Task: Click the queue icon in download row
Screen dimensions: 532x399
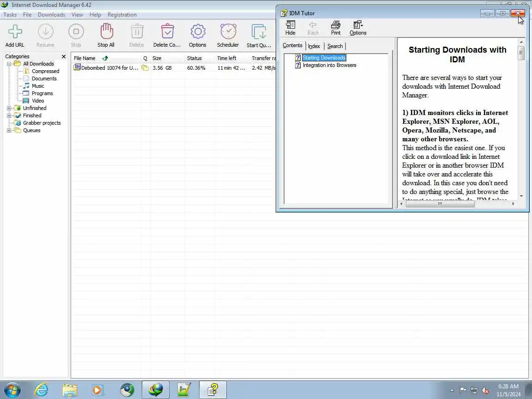Action: [145, 68]
